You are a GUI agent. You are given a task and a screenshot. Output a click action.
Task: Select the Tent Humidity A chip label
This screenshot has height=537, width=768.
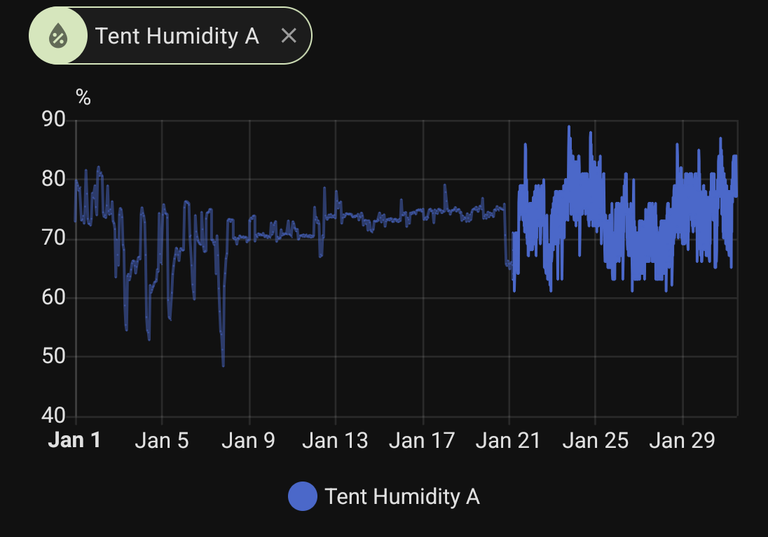point(177,36)
